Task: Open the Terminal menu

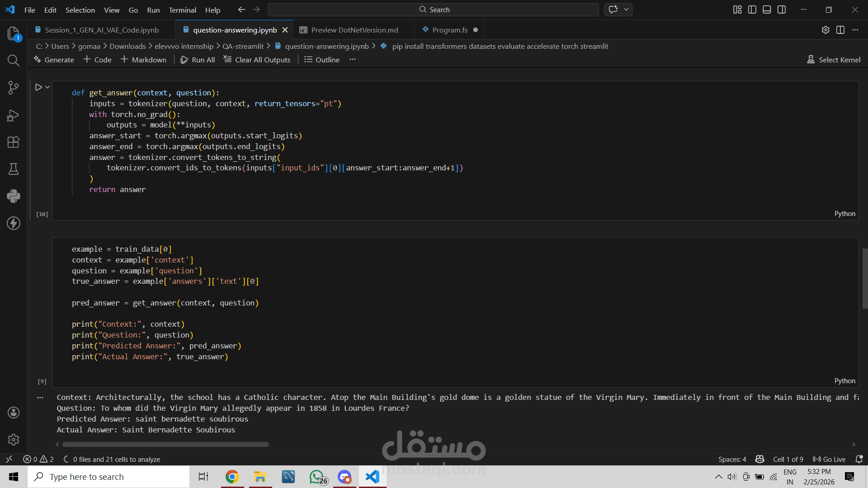Action: [x=182, y=10]
